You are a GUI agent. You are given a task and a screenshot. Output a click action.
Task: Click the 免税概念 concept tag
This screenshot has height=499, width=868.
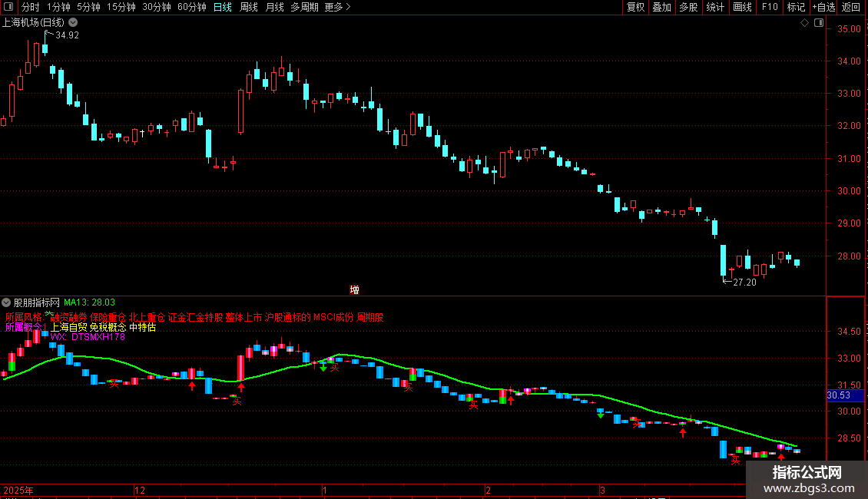(108, 327)
